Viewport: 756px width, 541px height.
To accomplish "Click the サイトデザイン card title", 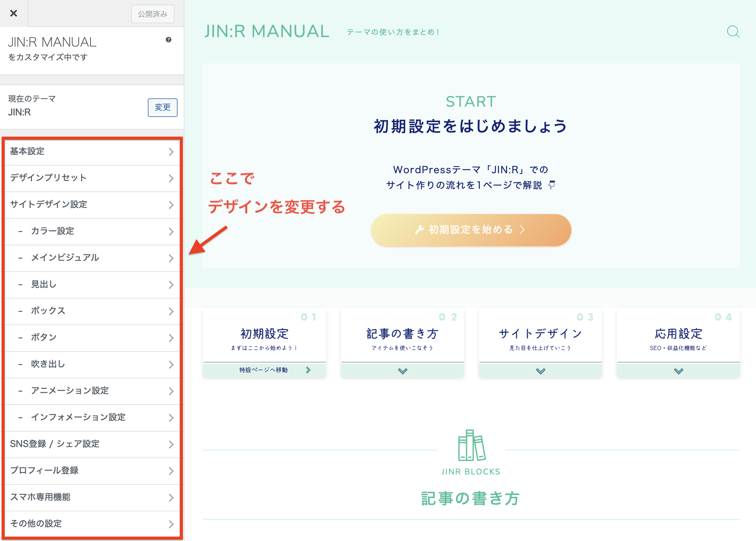I will pos(540,334).
